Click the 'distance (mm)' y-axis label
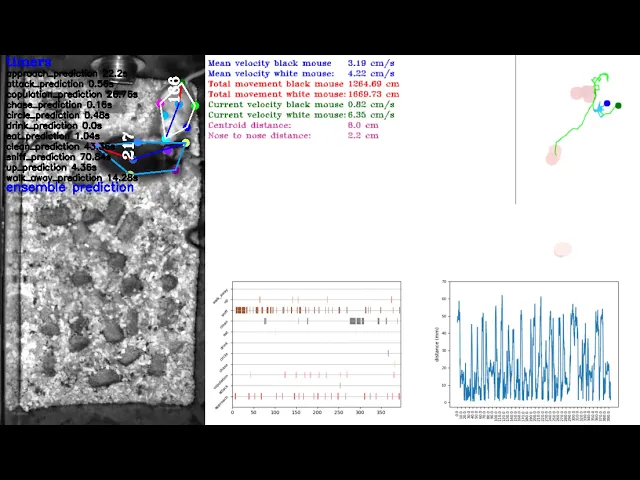The width and height of the screenshot is (640, 480). [437, 344]
